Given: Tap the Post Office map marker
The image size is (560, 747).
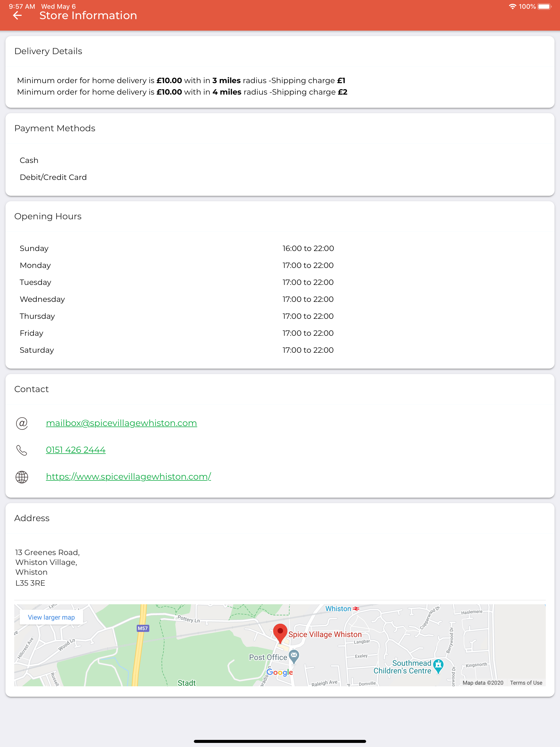Looking at the screenshot, I should 294,656.
